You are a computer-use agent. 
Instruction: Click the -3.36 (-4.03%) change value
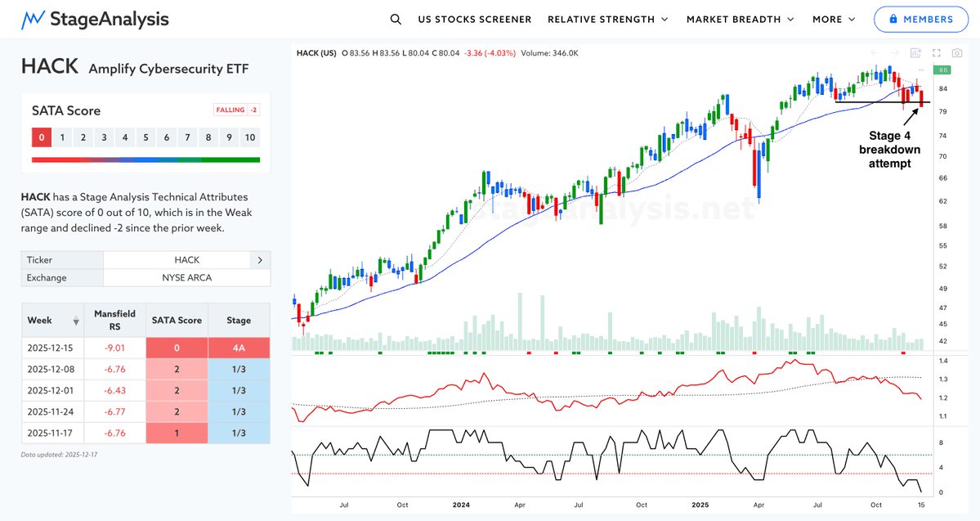coord(490,53)
